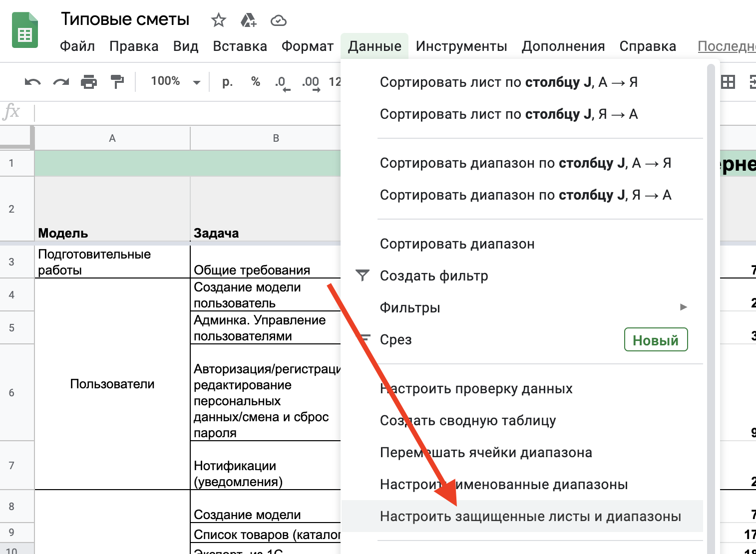
Task: Click the move to Drive icon
Action: click(x=248, y=20)
